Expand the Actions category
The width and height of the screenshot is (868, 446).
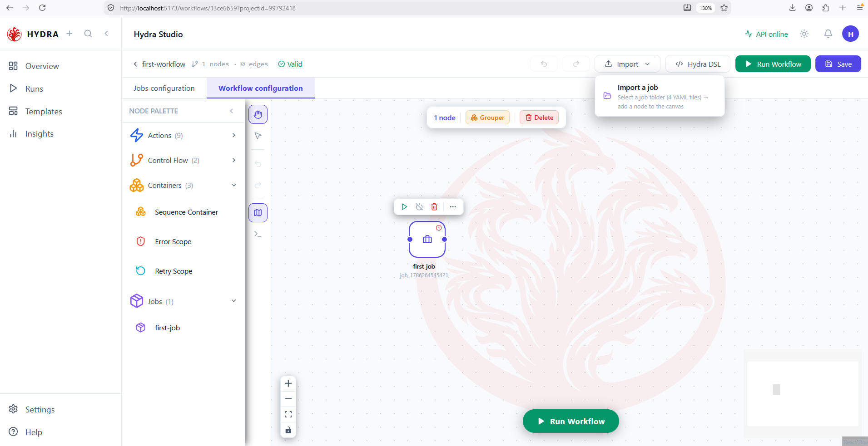[x=184, y=135]
